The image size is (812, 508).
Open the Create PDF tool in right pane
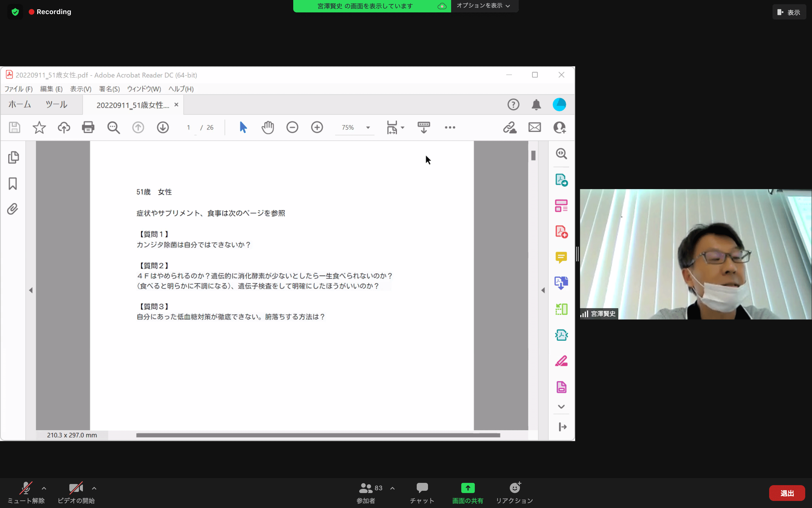click(561, 231)
